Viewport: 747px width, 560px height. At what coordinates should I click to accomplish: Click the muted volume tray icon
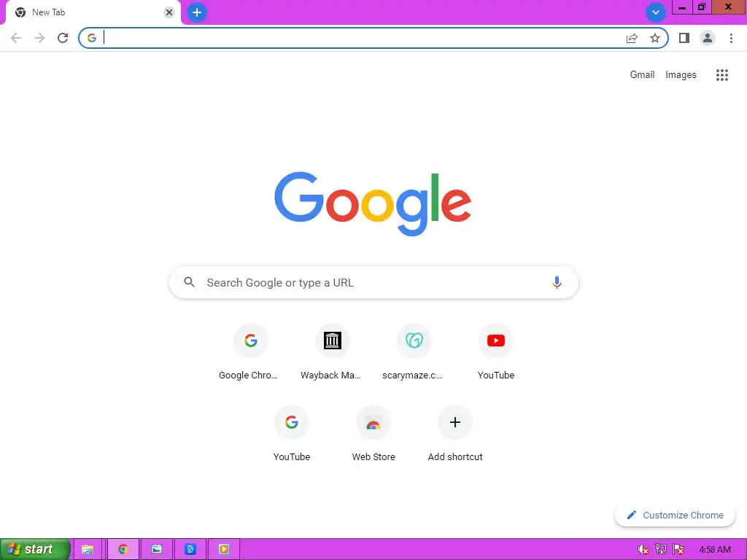click(643, 550)
